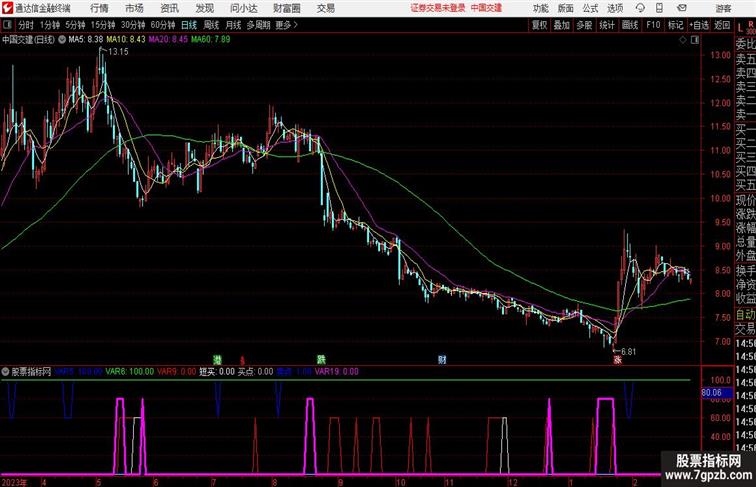Click the 13.15 high price marker
The width and height of the screenshot is (756, 487).
[118, 52]
